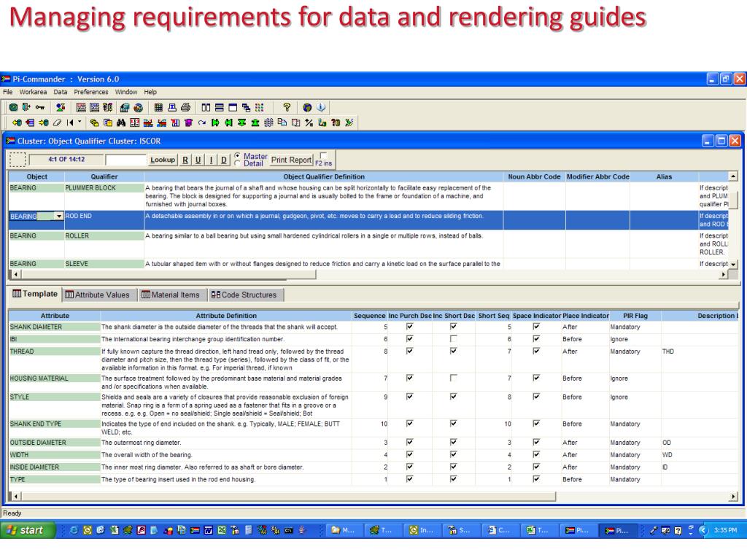The width and height of the screenshot is (747, 560).
Task: Click template grid horizontal scrollbar right arrow
Action: [733, 496]
